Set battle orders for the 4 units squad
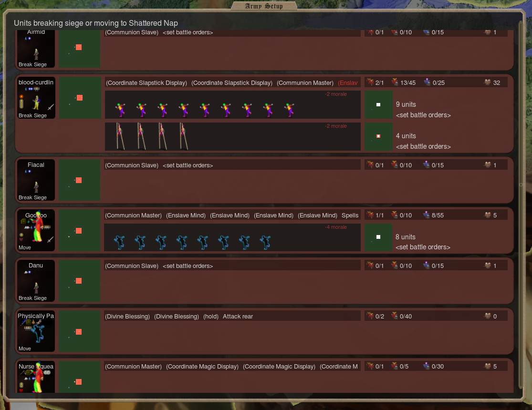The height and width of the screenshot is (410, 532). click(x=423, y=146)
